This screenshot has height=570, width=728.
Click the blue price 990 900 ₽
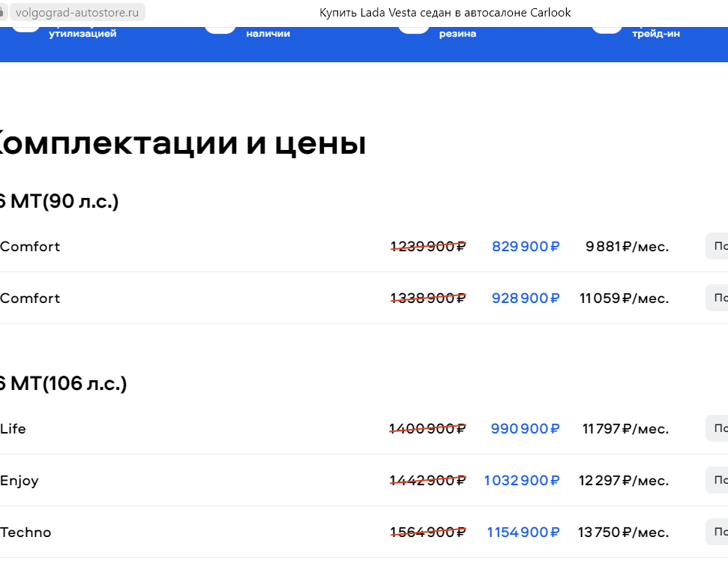pos(525,428)
